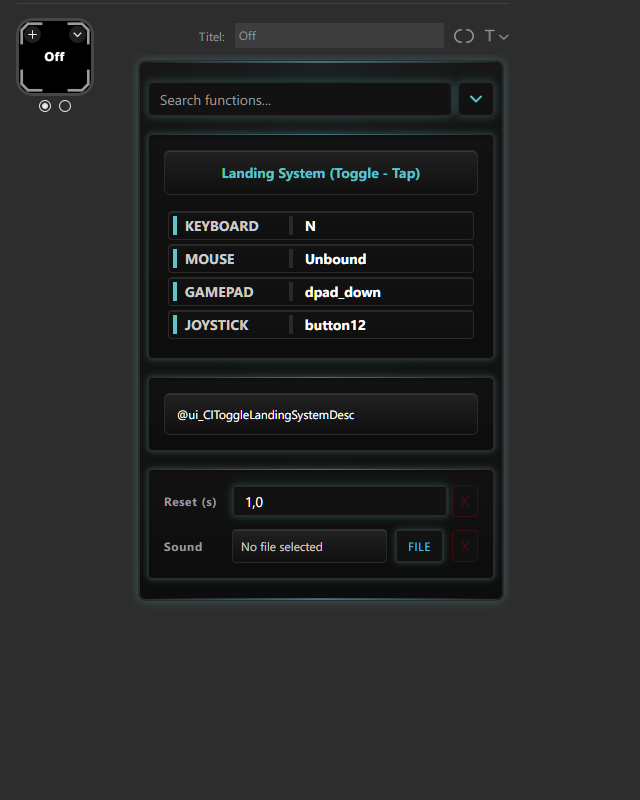Viewport: 640px width, 800px height.
Task: Remove the sound file with red X
Action: click(x=465, y=547)
